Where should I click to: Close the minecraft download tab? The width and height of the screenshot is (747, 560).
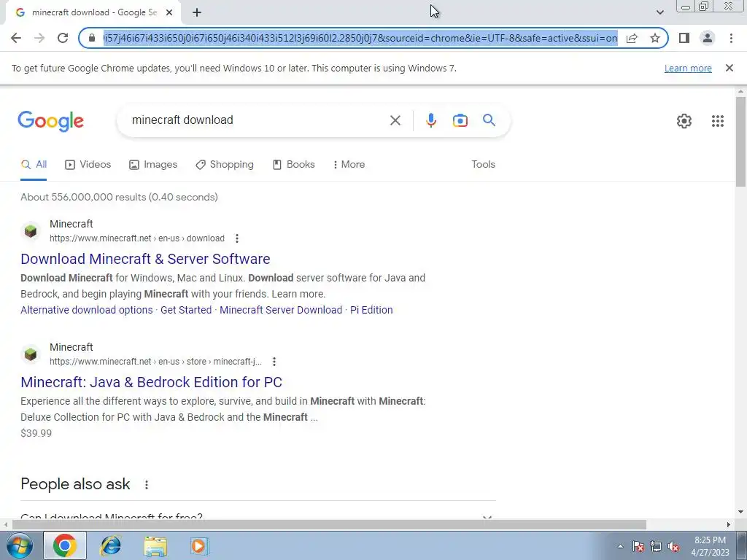pos(169,12)
